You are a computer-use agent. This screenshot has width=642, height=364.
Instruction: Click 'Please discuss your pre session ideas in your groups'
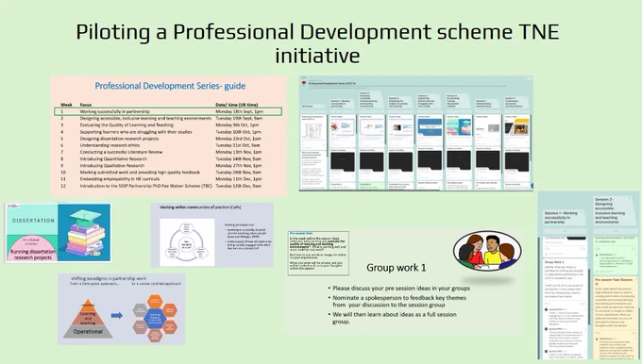[401, 289]
